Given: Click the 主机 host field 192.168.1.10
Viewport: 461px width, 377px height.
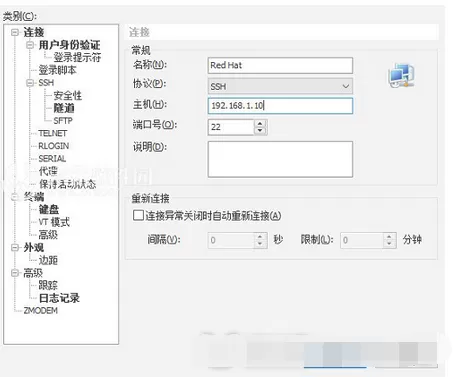Looking at the screenshot, I should [x=280, y=106].
